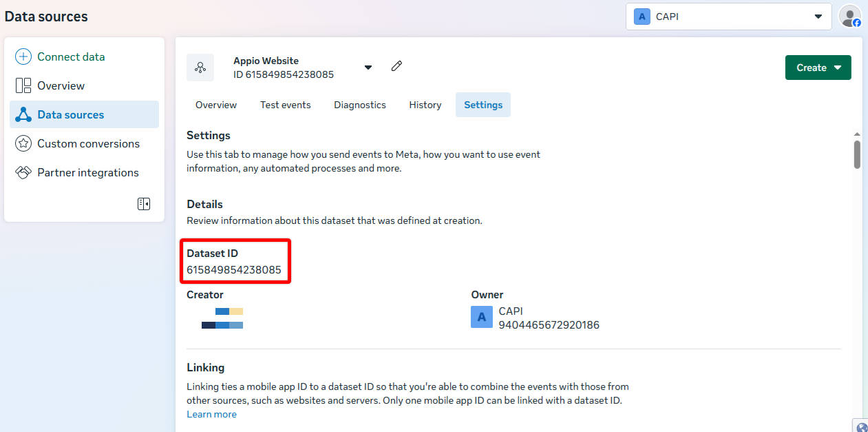The width and height of the screenshot is (868, 432).
Task: Click the Data sources page title
Action: point(46,17)
